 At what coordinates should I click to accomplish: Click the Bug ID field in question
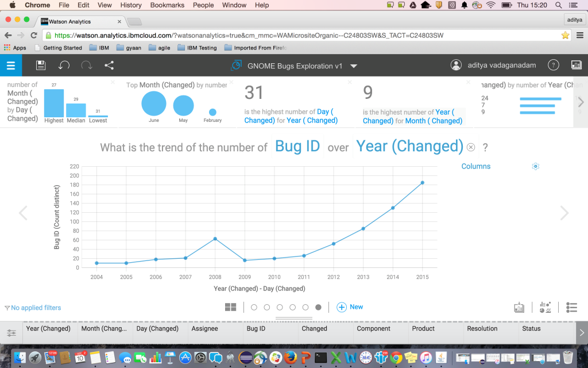pos(297,146)
